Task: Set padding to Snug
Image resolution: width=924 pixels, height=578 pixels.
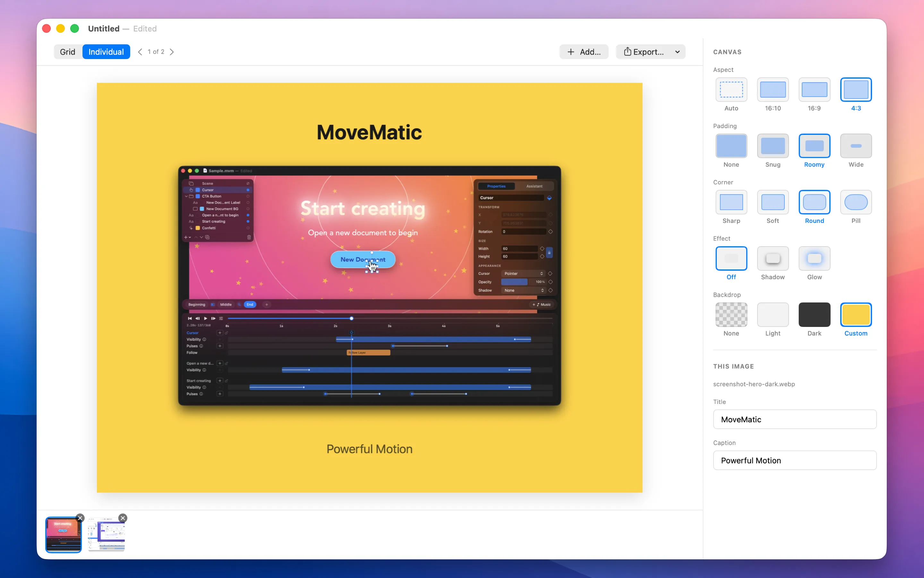Action: click(773, 146)
